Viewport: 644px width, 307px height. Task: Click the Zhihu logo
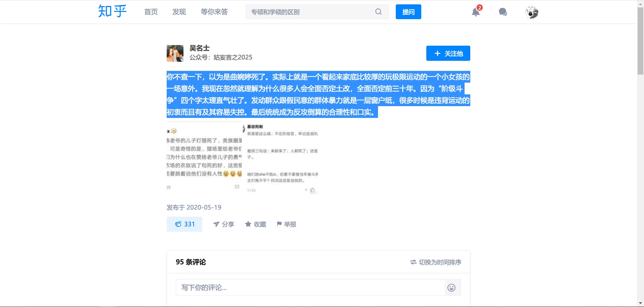[112, 11]
